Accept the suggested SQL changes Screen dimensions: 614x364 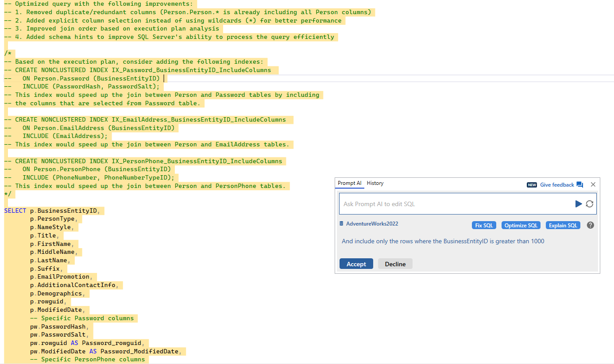coord(356,264)
